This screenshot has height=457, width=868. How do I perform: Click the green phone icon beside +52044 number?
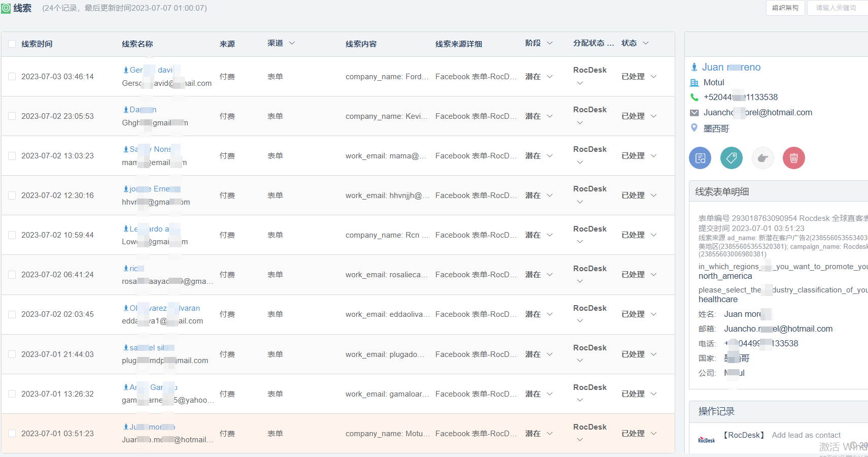tap(695, 97)
